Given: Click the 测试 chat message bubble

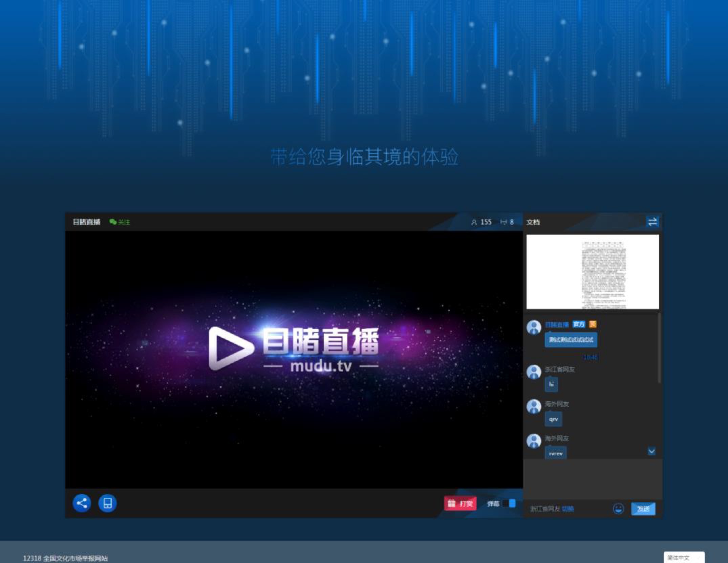Looking at the screenshot, I should pyautogui.click(x=571, y=340).
